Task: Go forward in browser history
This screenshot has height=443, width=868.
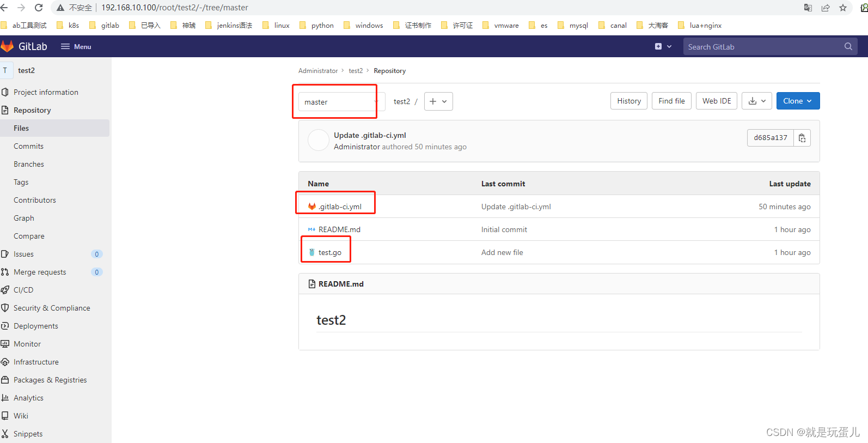Action: (x=21, y=8)
